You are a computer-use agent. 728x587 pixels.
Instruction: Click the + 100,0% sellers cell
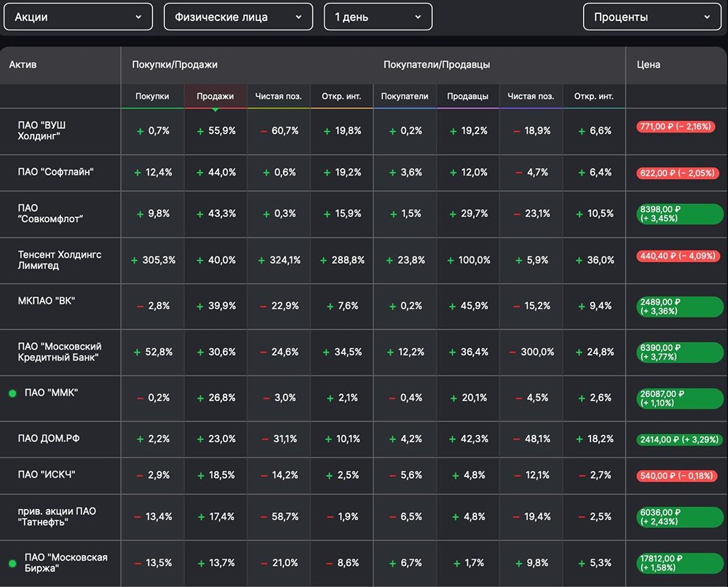pyautogui.click(x=468, y=260)
